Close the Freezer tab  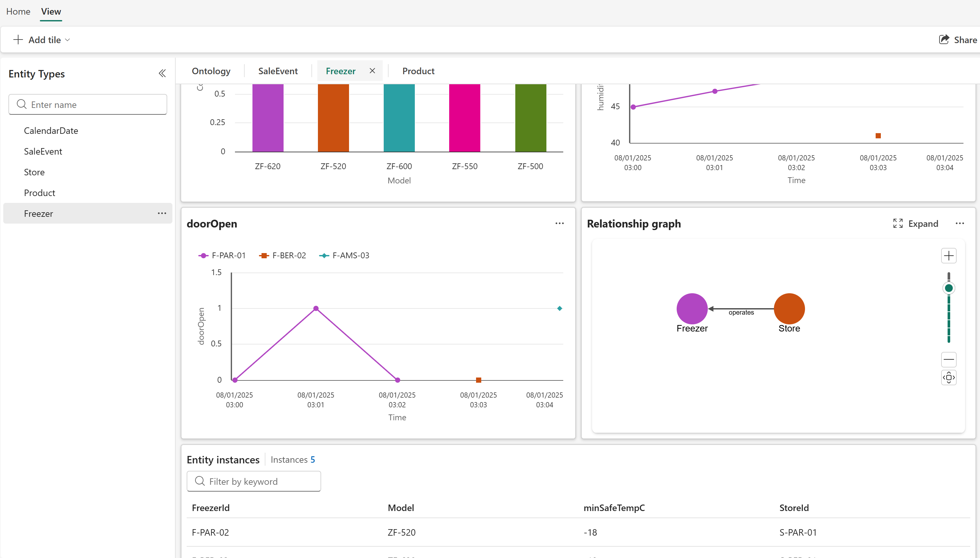tap(372, 71)
